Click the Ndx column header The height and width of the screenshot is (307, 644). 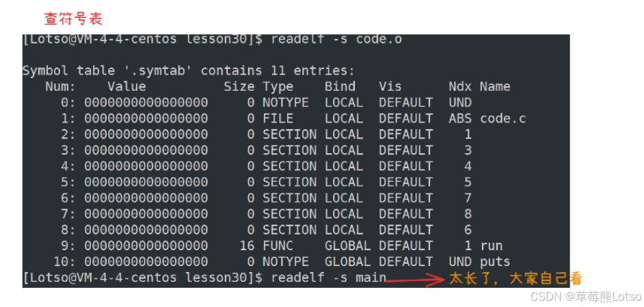click(460, 87)
